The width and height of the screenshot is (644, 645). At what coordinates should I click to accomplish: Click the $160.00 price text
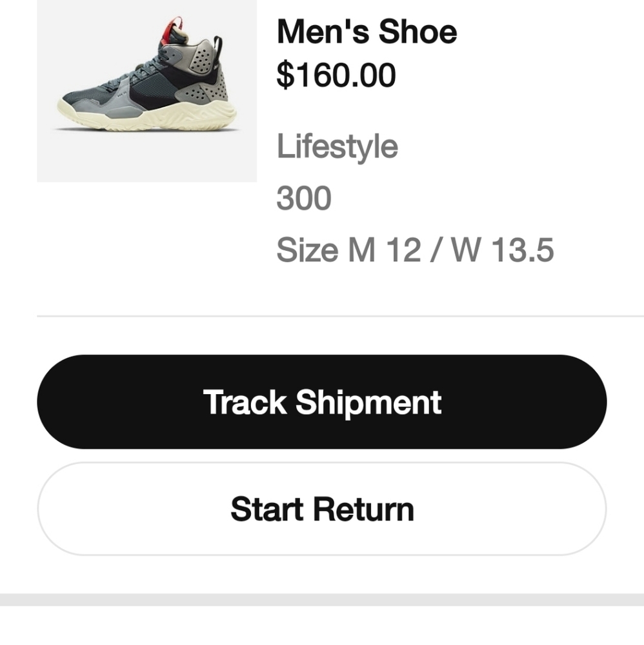336,75
